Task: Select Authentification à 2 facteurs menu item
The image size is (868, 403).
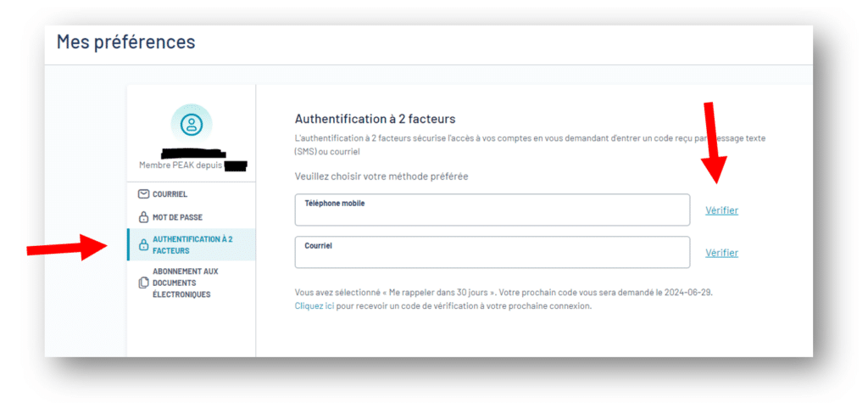Action: [x=192, y=244]
